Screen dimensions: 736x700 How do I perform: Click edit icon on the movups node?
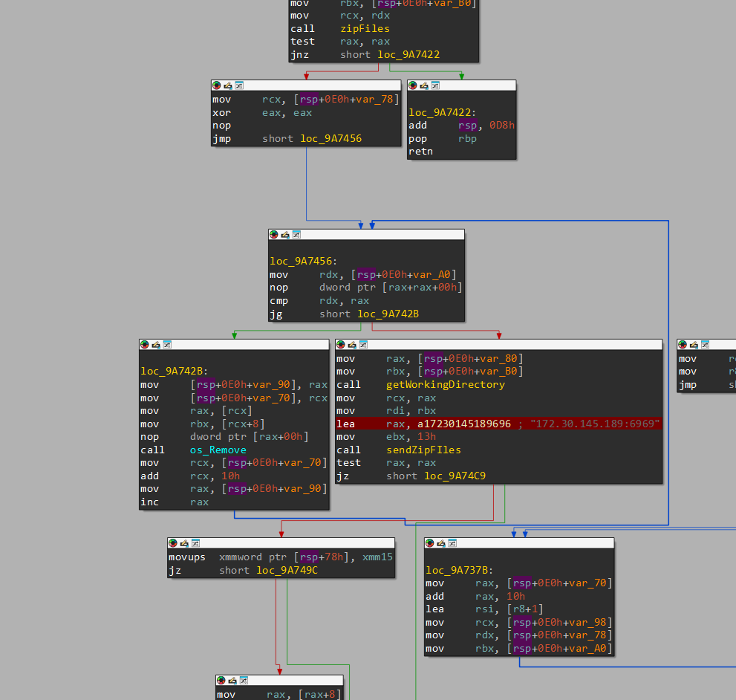(x=184, y=543)
